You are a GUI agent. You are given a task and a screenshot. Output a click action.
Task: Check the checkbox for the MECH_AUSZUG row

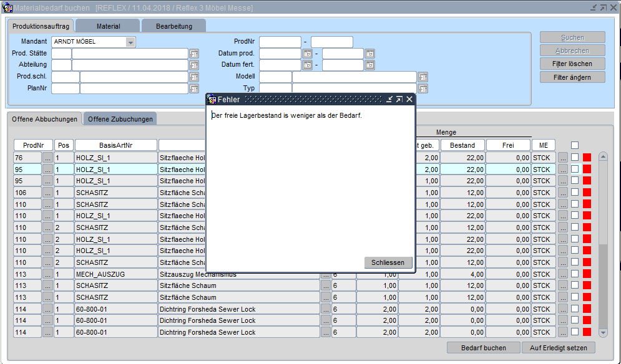575,274
